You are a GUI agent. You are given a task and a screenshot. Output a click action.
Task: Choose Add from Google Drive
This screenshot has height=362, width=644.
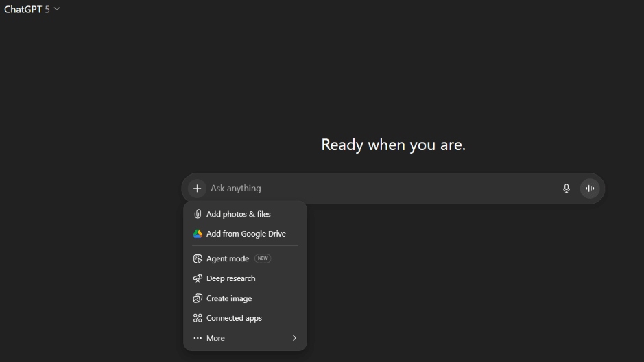pyautogui.click(x=246, y=234)
